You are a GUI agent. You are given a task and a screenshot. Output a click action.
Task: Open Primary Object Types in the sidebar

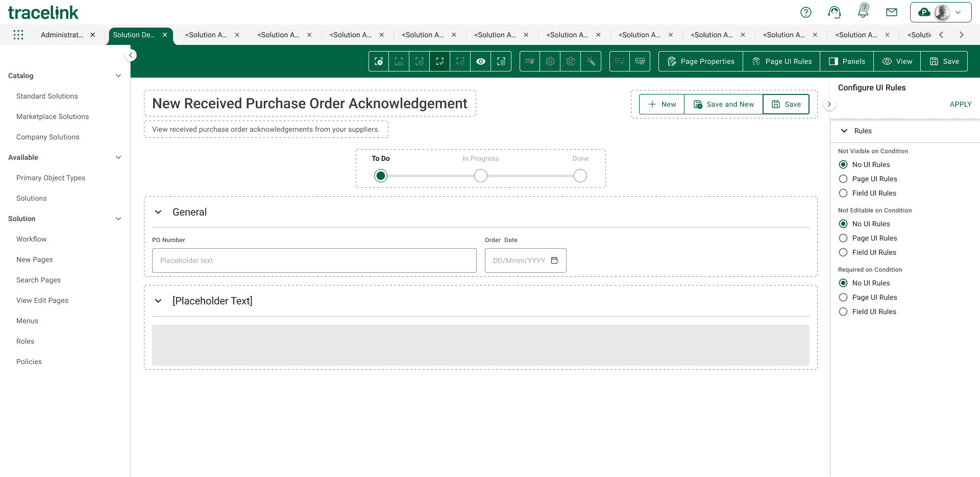point(51,178)
